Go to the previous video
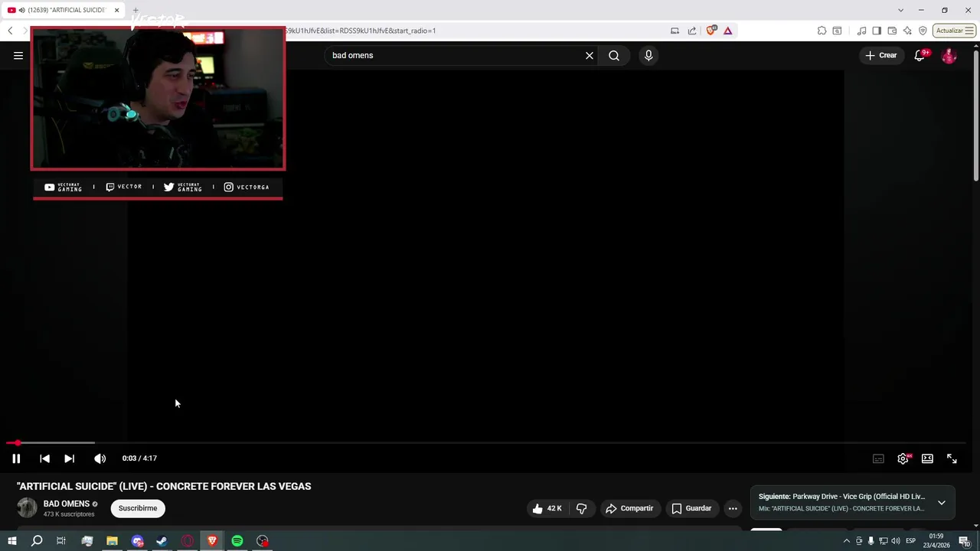This screenshot has width=980, height=551. click(x=44, y=458)
